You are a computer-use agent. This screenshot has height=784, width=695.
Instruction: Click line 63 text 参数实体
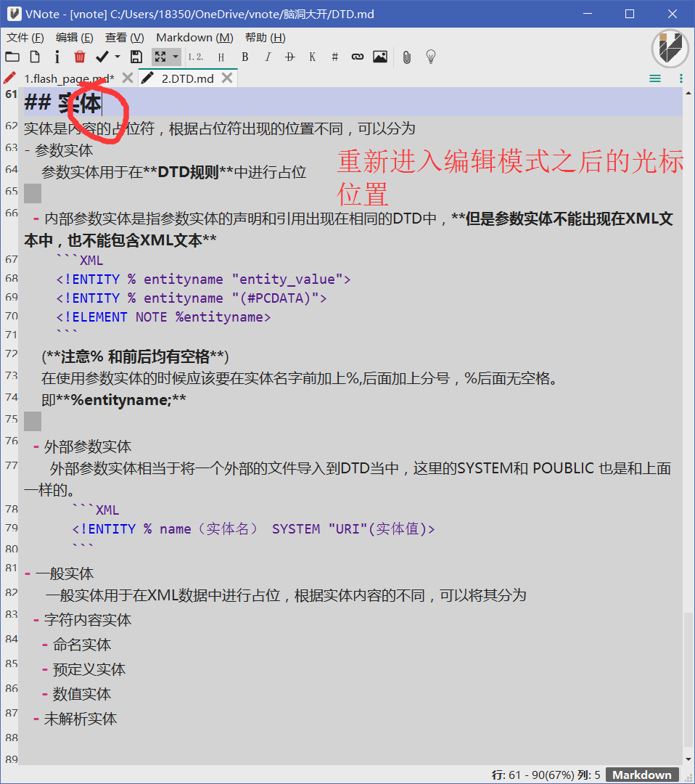[64, 150]
